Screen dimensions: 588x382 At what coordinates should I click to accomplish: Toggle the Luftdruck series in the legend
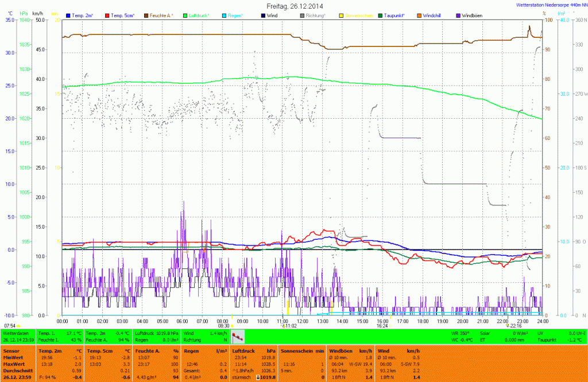[200, 15]
